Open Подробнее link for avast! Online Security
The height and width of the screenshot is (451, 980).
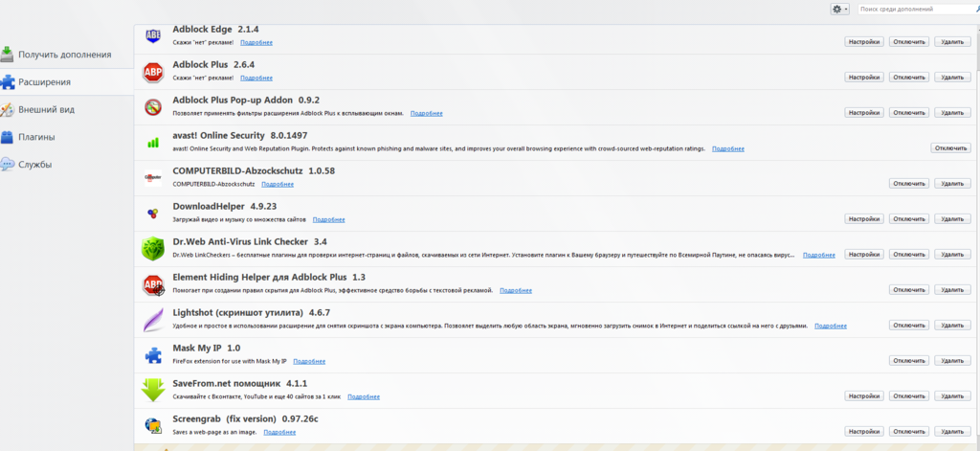(728, 148)
